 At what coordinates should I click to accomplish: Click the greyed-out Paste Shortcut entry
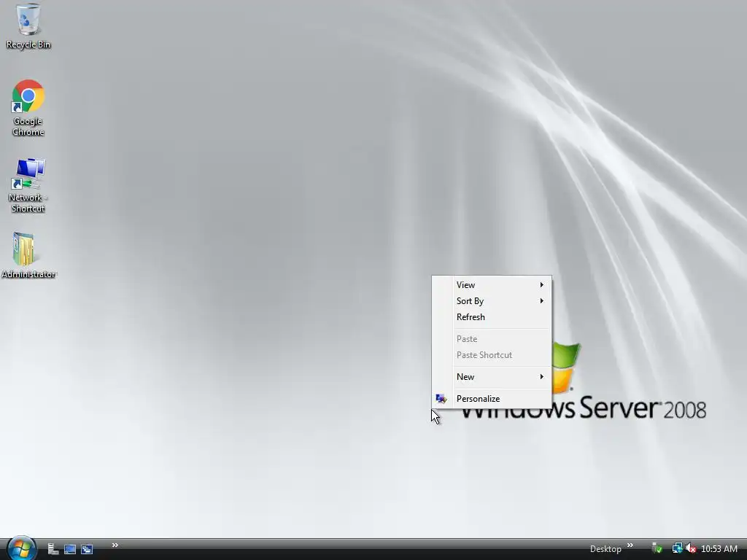point(492,355)
